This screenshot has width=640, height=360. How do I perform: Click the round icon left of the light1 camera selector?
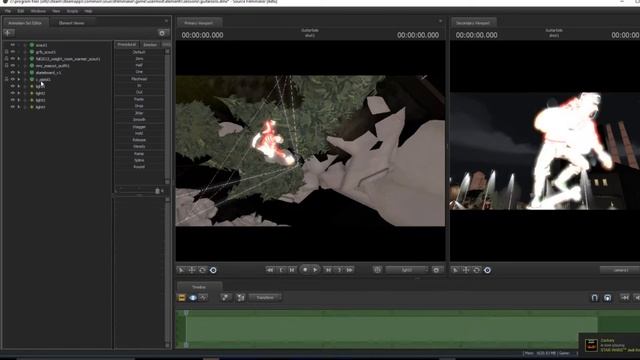377,270
